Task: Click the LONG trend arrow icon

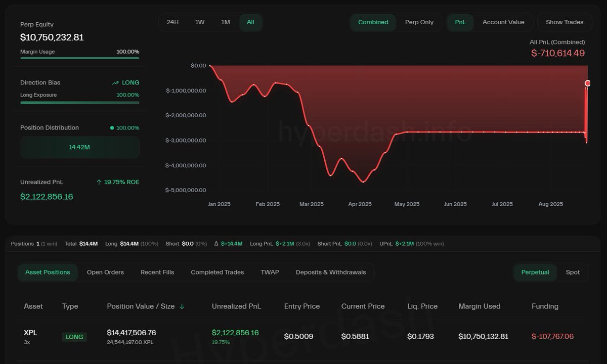Action: point(115,83)
